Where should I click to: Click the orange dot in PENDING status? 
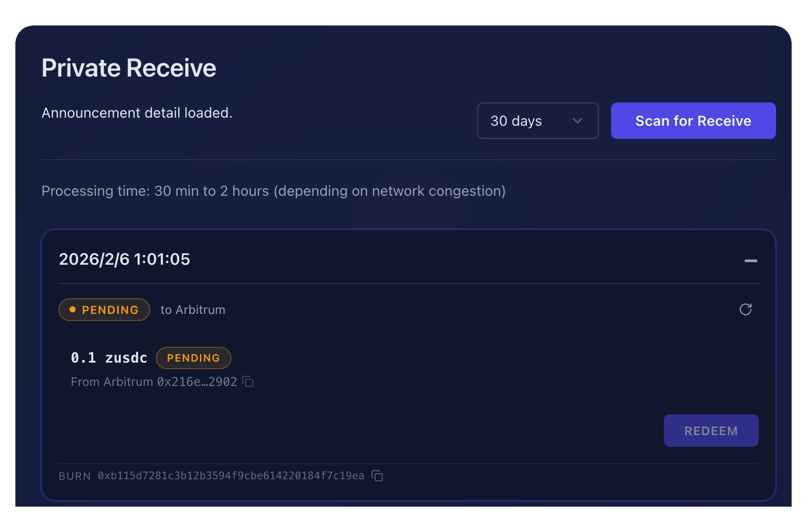[73, 309]
